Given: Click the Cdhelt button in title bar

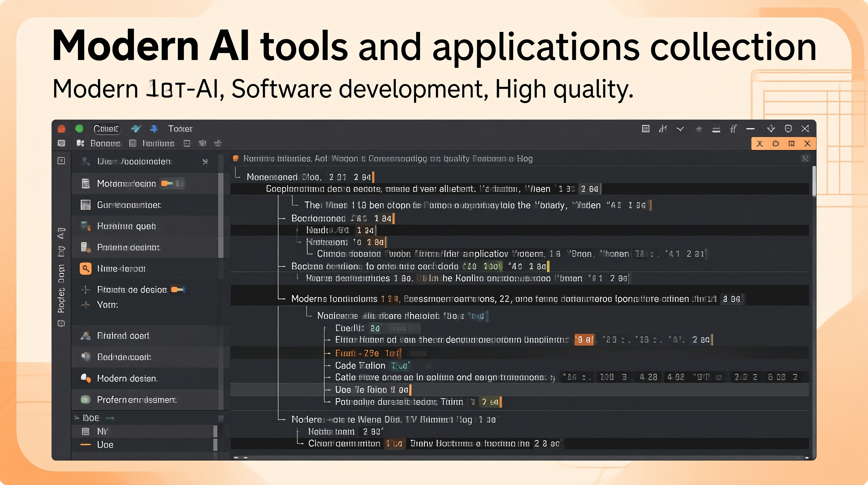Looking at the screenshot, I should pos(106,129).
